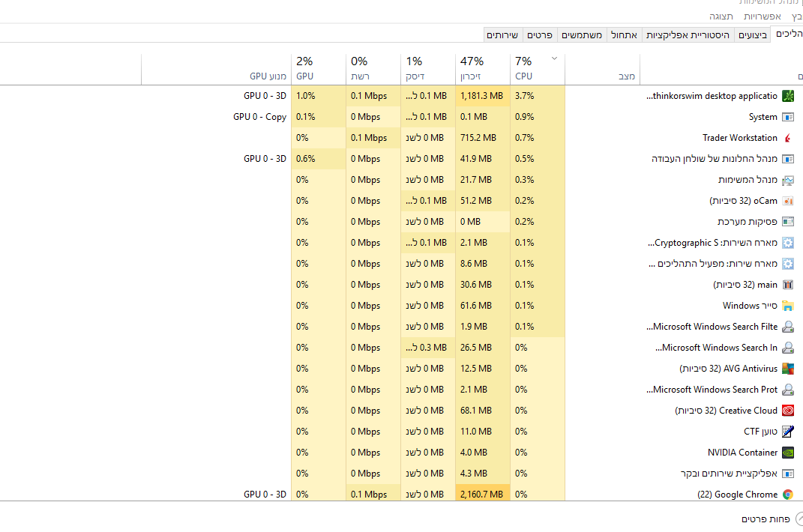Click the Microsoft Windows Search Filter icon
The image size is (803, 532).
[x=788, y=327]
